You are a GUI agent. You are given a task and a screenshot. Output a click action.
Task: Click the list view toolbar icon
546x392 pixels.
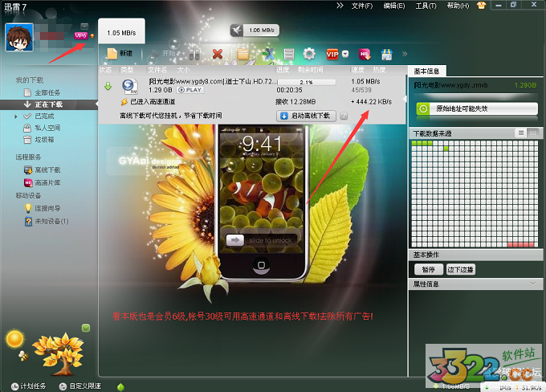click(x=289, y=54)
